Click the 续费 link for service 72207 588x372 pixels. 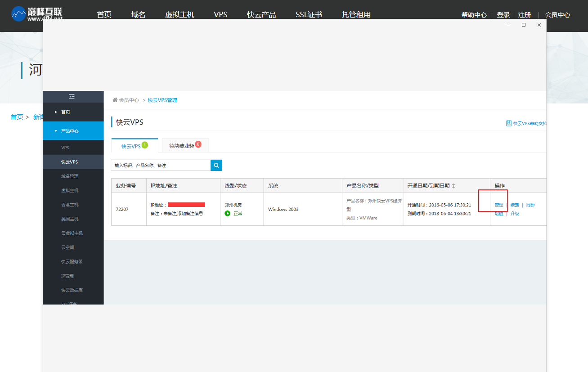[x=515, y=205]
